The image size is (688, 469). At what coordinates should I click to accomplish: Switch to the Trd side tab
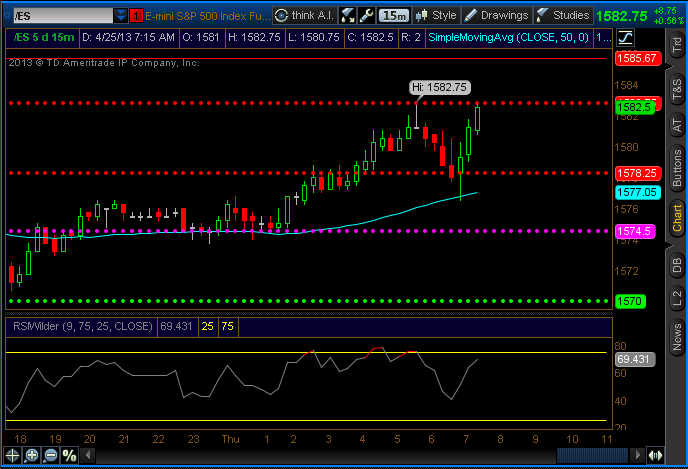click(677, 44)
